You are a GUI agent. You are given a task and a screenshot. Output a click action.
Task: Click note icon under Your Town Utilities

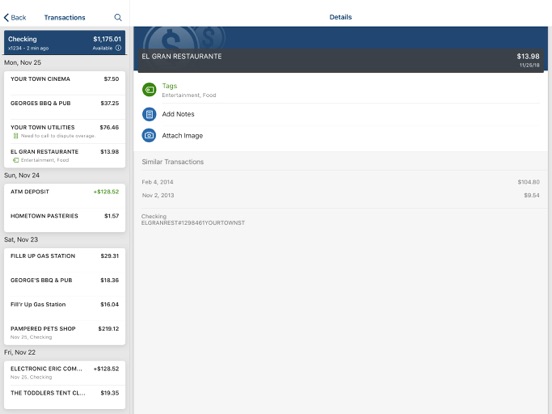pyautogui.click(x=16, y=136)
